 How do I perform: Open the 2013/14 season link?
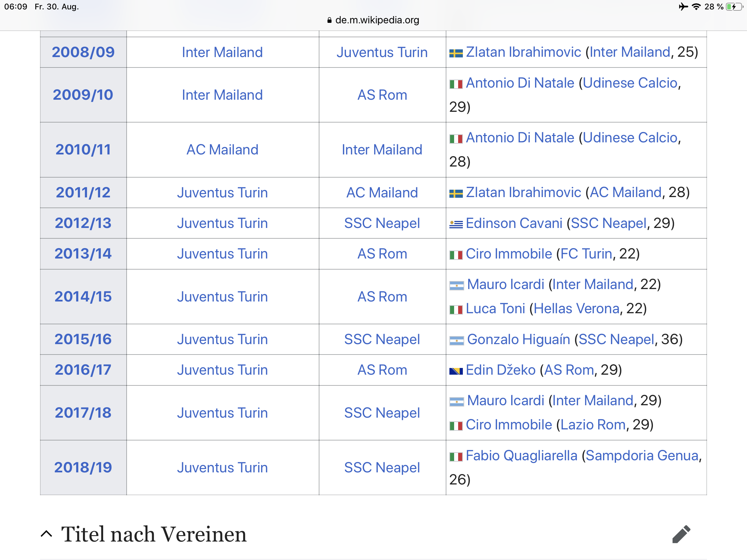click(x=83, y=254)
